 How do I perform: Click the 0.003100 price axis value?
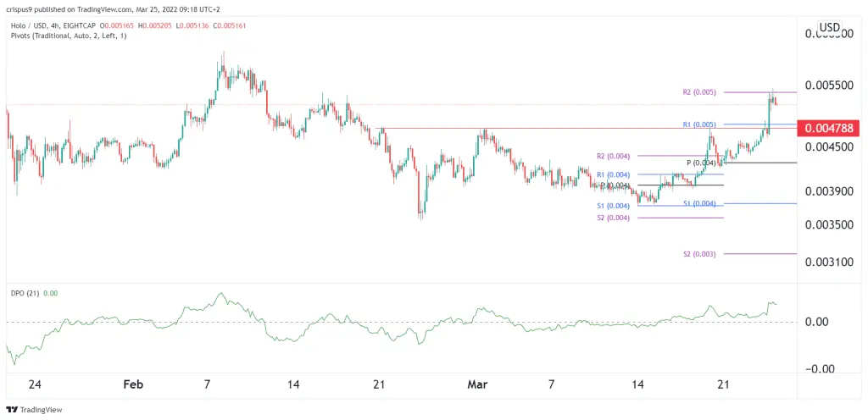point(829,261)
